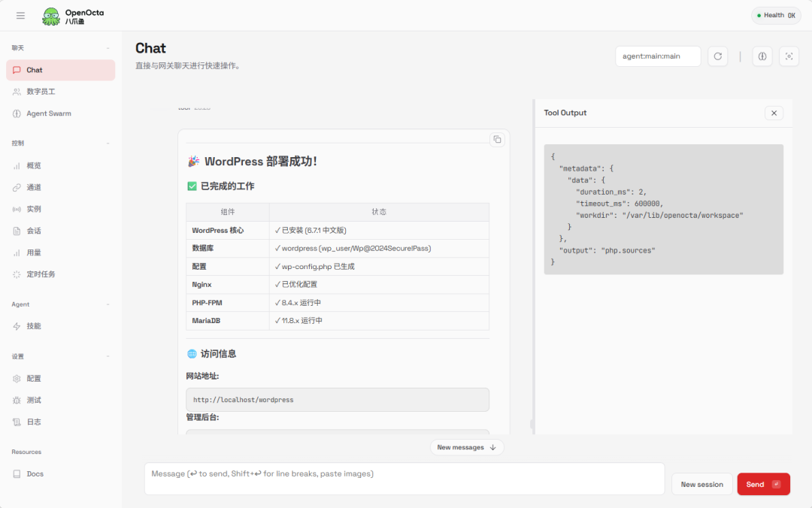
Task: Open the Chat menu item
Action: [x=61, y=70]
